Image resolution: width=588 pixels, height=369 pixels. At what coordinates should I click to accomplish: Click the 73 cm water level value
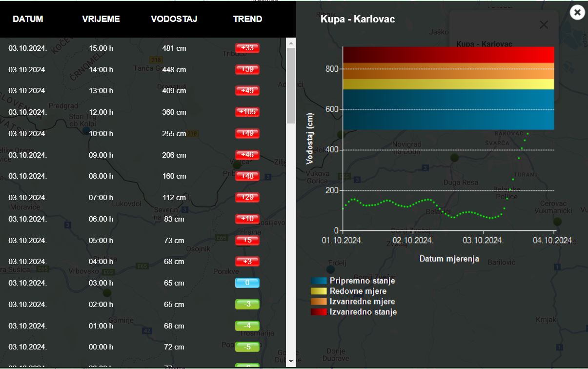coord(174,241)
